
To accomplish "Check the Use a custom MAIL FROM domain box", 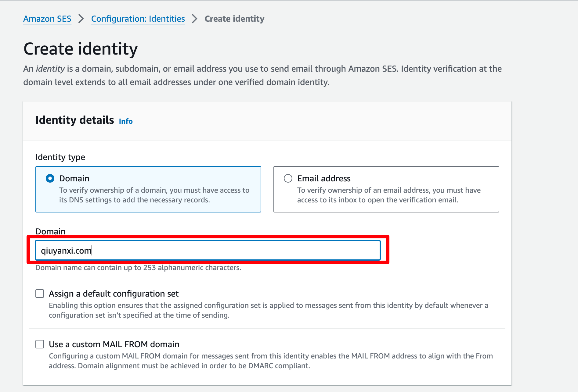I will click(40, 344).
